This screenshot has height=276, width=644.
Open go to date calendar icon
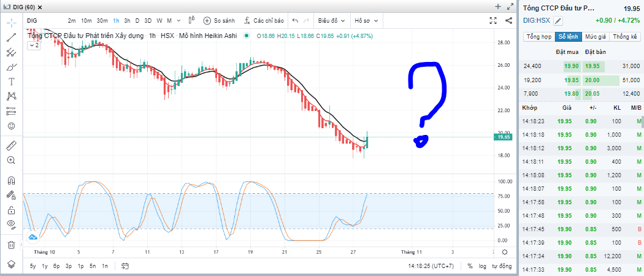(125, 266)
